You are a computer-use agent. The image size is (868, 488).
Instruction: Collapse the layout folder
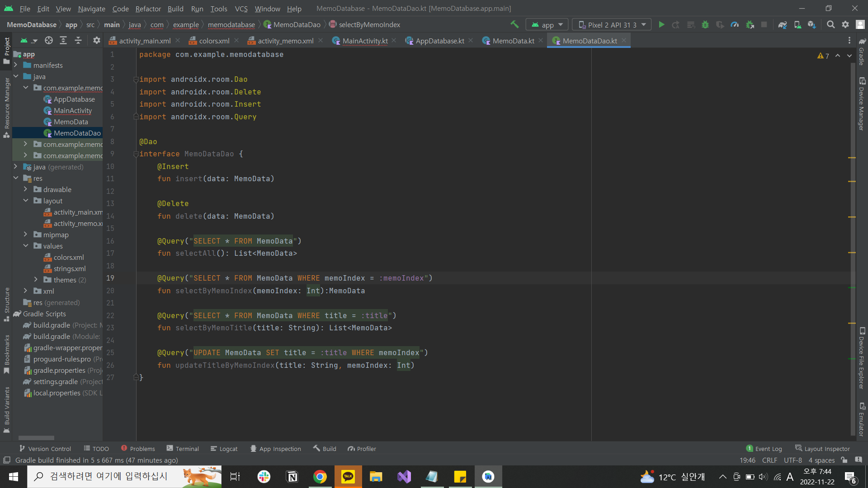point(26,201)
